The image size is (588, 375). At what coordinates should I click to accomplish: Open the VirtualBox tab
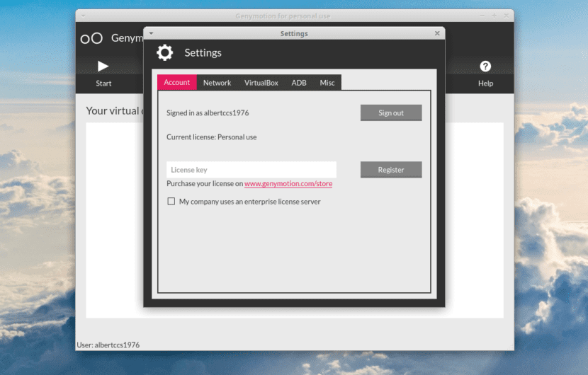pyautogui.click(x=261, y=83)
